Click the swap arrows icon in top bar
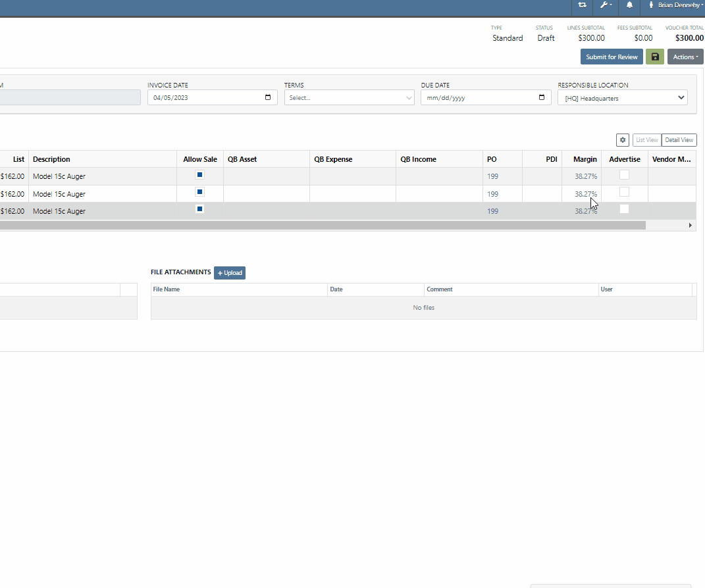The image size is (705, 588). coord(583,5)
